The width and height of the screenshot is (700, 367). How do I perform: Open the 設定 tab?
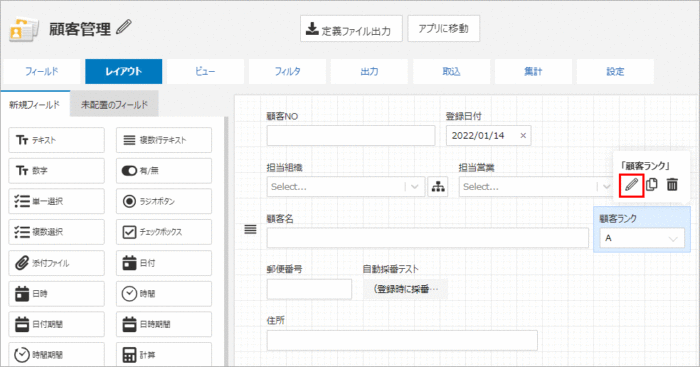(x=615, y=71)
